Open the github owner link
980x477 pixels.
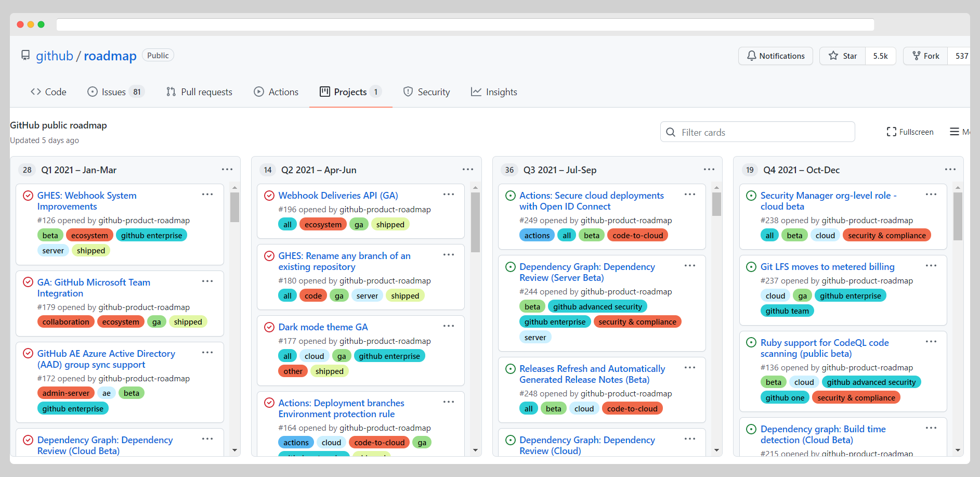pyautogui.click(x=55, y=56)
